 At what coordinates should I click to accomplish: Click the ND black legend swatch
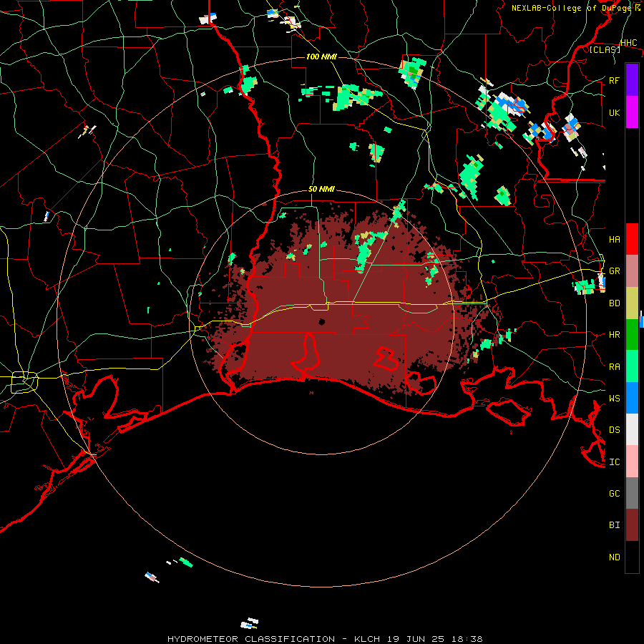coord(632,557)
